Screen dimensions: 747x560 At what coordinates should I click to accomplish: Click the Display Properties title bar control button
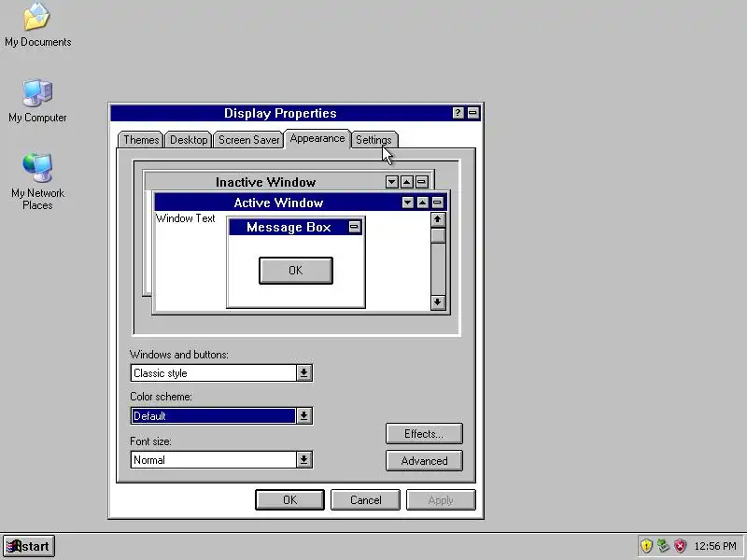pos(473,113)
